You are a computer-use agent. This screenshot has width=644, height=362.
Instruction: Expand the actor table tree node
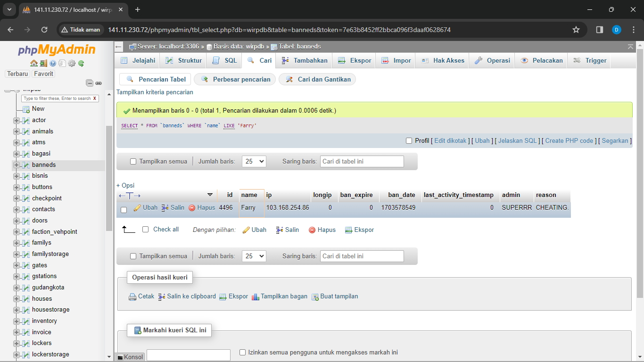[x=17, y=120]
